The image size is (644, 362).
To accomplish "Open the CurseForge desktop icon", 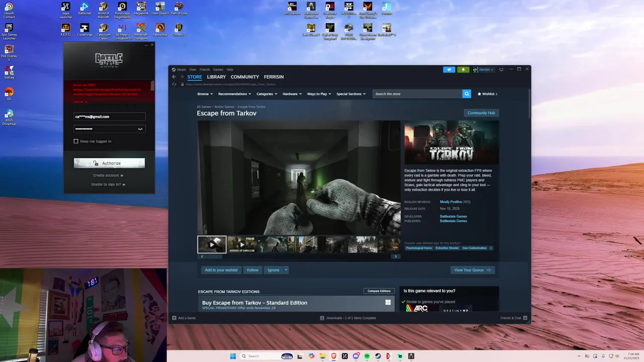I will 85,30.
